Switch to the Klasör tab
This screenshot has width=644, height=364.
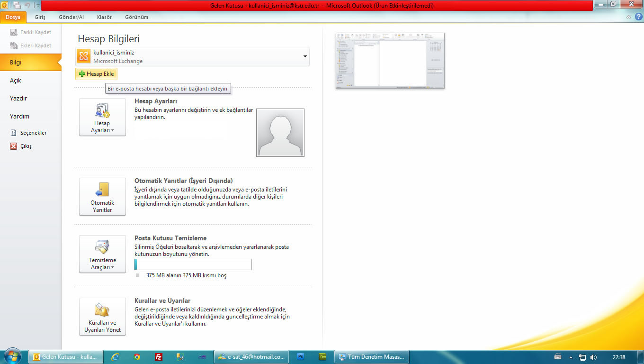(104, 17)
